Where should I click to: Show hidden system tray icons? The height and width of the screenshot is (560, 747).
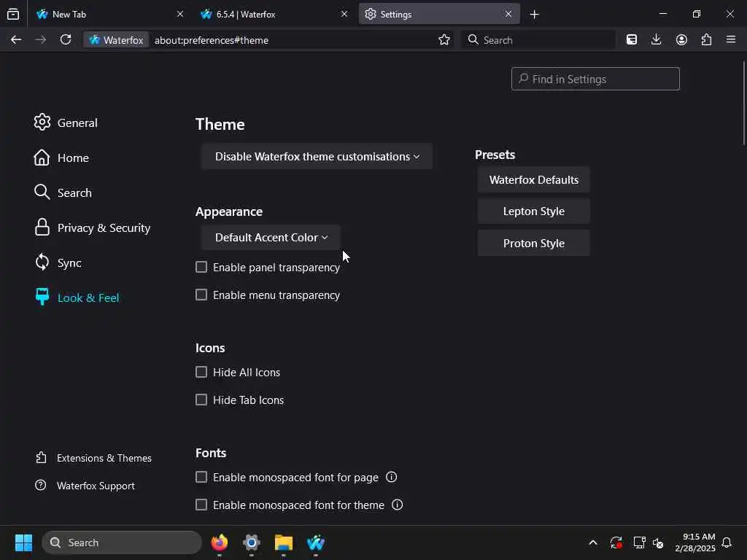pos(593,542)
